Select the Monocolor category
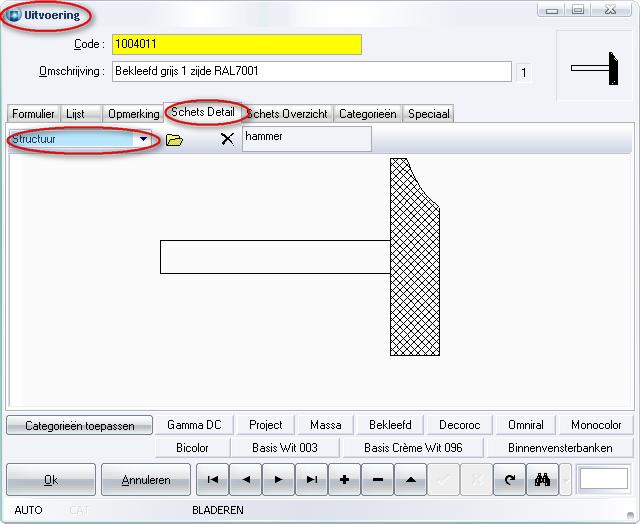This screenshot has width=640, height=524. coord(596,425)
